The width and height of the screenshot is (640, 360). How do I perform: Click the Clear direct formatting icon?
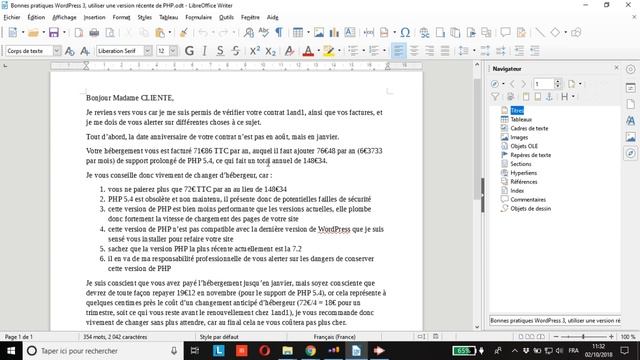pos(289,51)
